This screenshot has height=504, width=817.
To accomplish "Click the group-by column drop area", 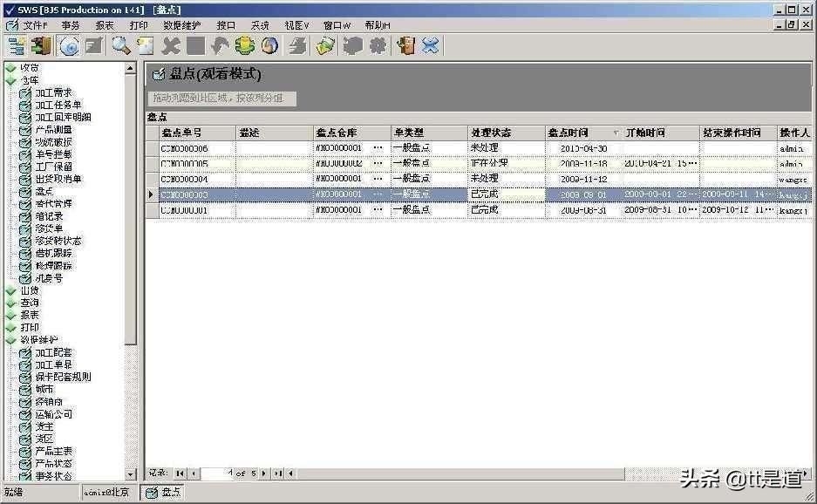I will 222,98.
